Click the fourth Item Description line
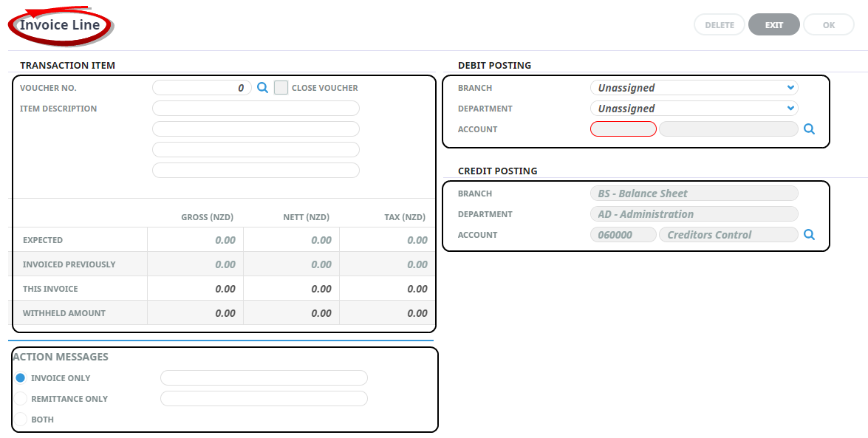The width and height of the screenshot is (868, 438). (256, 171)
